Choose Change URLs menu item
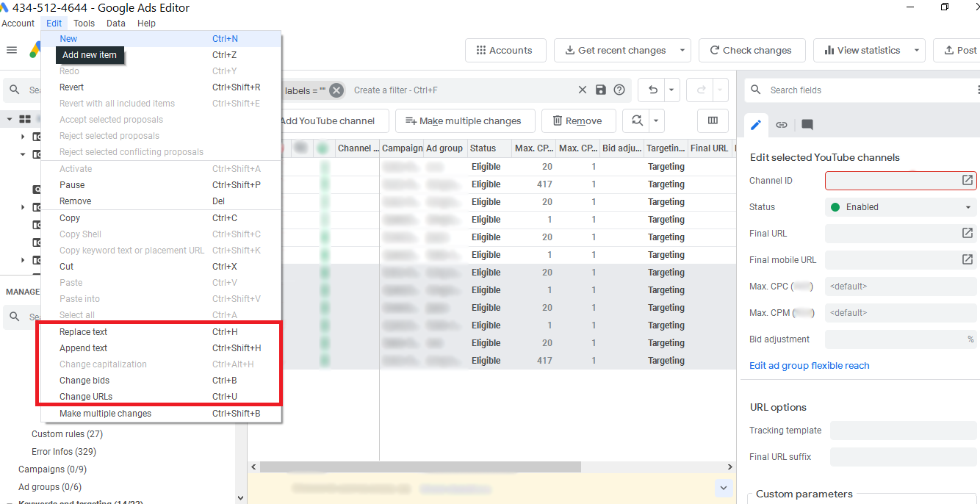The image size is (980, 504). pos(161,396)
